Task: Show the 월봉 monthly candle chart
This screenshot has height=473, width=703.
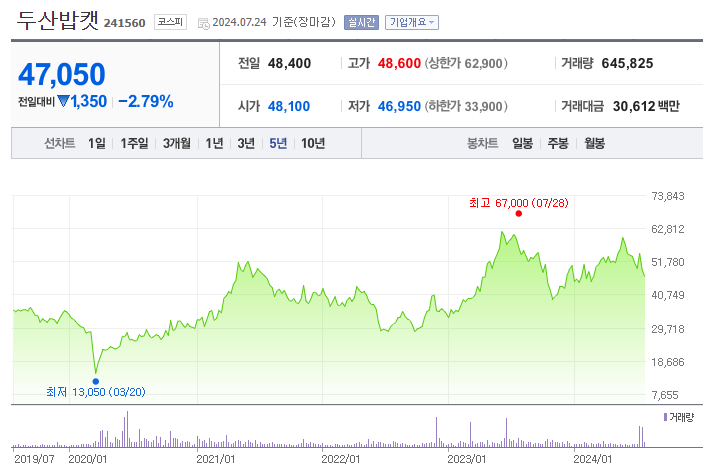Action: click(594, 143)
